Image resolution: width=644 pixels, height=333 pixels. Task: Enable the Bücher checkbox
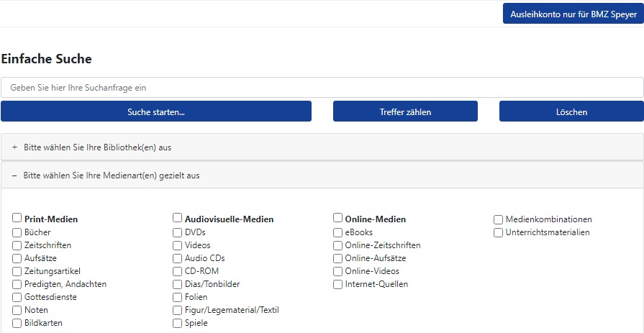click(x=17, y=233)
